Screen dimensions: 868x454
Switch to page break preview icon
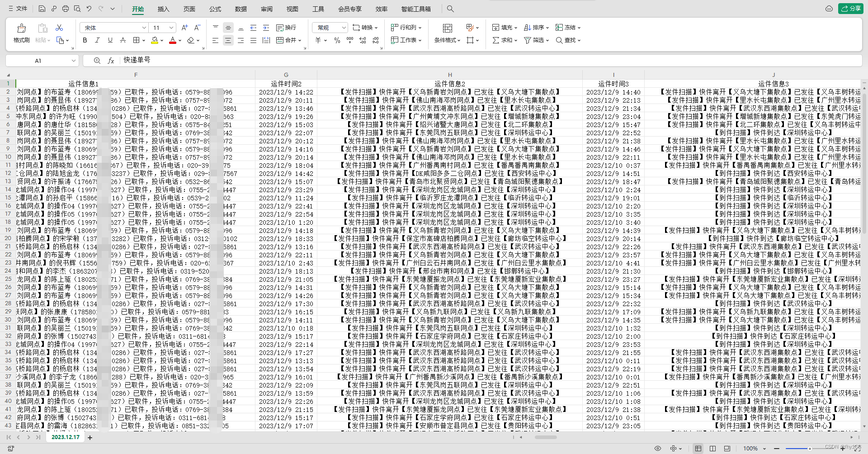click(x=713, y=448)
